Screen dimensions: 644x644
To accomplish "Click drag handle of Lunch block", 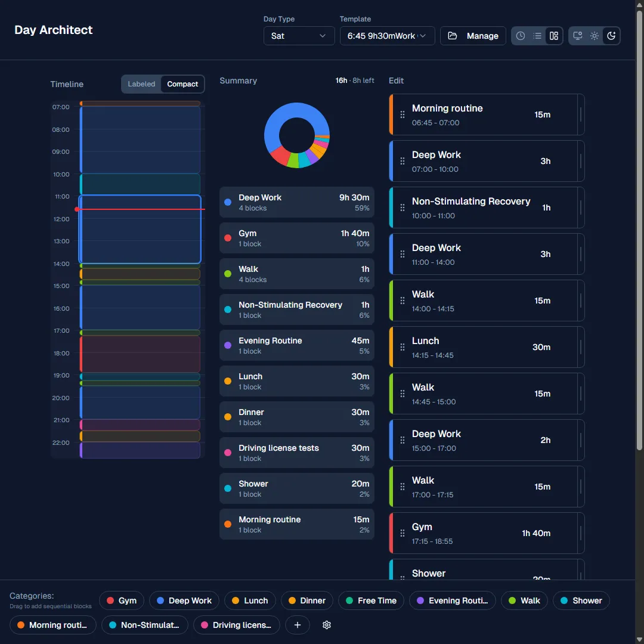I will pyautogui.click(x=402, y=347).
